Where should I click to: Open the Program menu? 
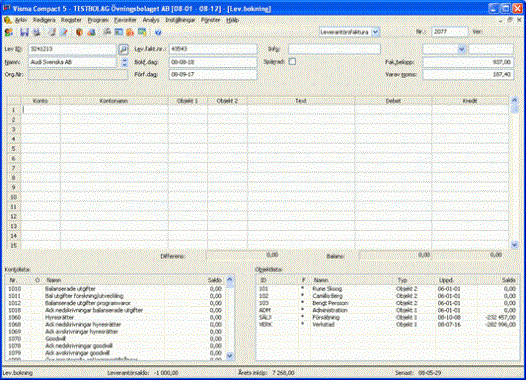pyautogui.click(x=98, y=20)
